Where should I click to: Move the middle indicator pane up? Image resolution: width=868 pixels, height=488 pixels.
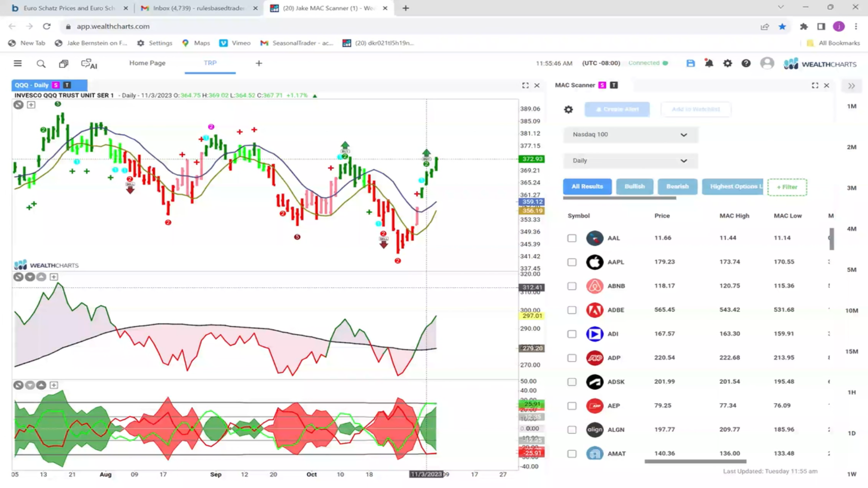click(41, 277)
